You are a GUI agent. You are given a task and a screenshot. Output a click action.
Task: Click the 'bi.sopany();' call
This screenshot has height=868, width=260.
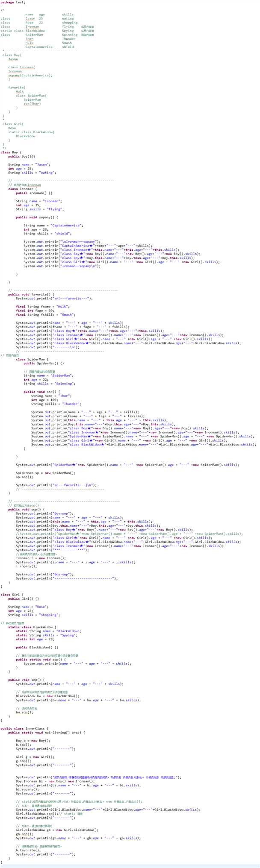point(27,789)
